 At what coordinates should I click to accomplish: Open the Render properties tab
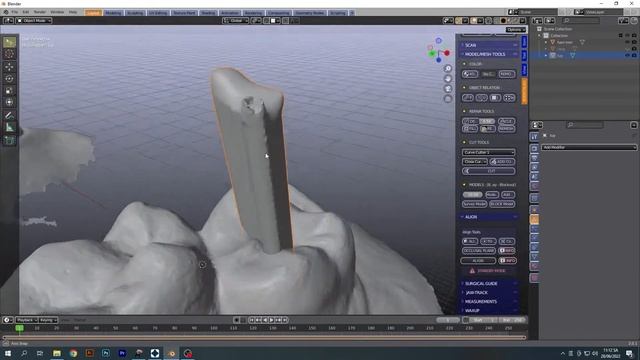(x=534, y=149)
